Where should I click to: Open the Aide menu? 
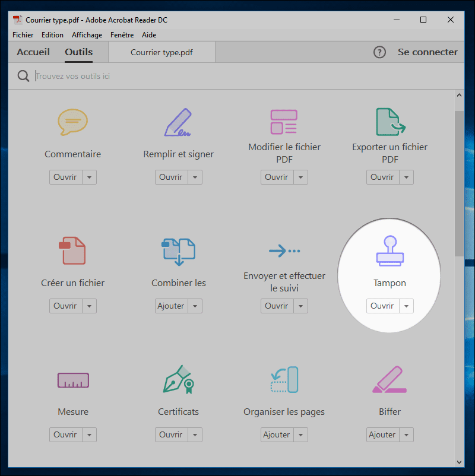point(149,35)
